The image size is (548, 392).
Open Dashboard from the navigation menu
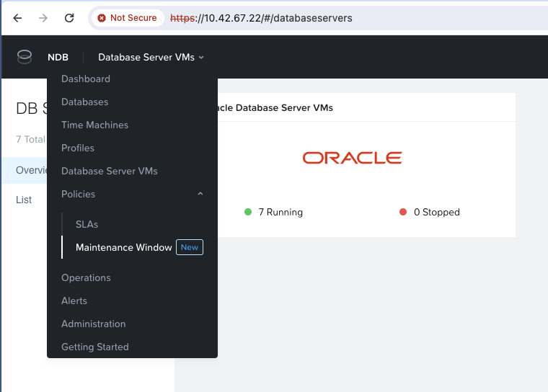coord(86,79)
